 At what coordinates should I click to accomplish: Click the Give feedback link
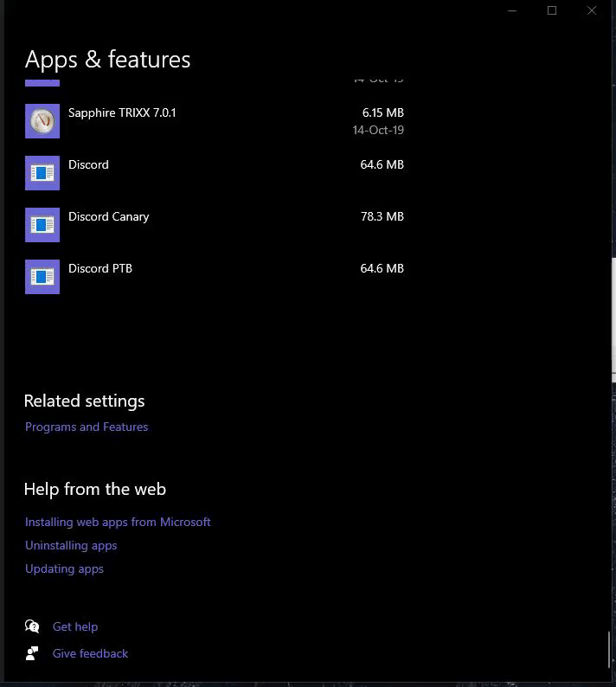90,653
